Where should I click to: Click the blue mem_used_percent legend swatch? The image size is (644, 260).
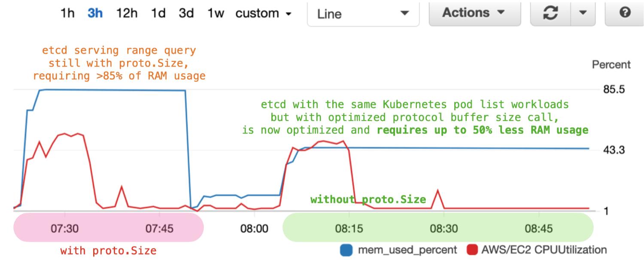coord(346,250)
